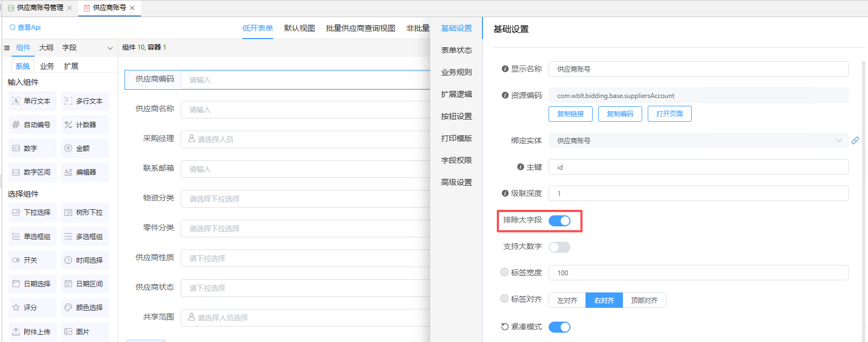
Task: Enable the 支持大数字 switch
Action: [560, 247]
